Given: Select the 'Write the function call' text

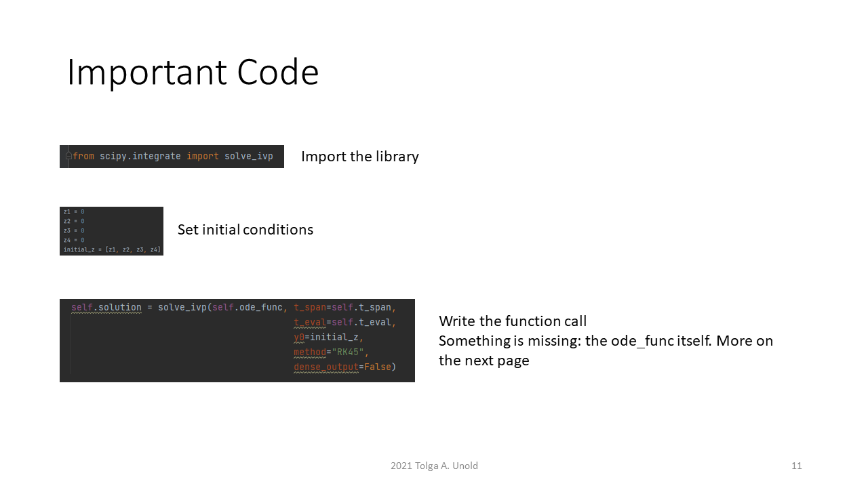Looking at the screenshot, I should point(512,321).
